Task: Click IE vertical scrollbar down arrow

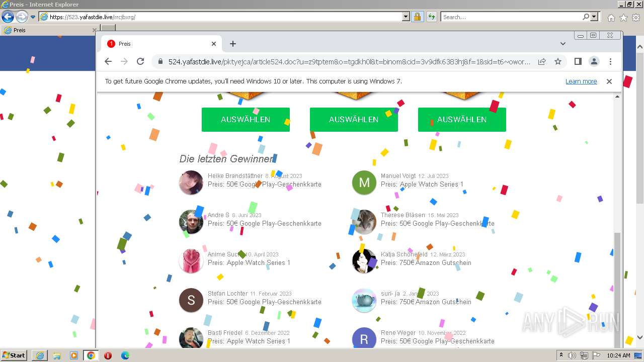Action: (x=639, y=338)
